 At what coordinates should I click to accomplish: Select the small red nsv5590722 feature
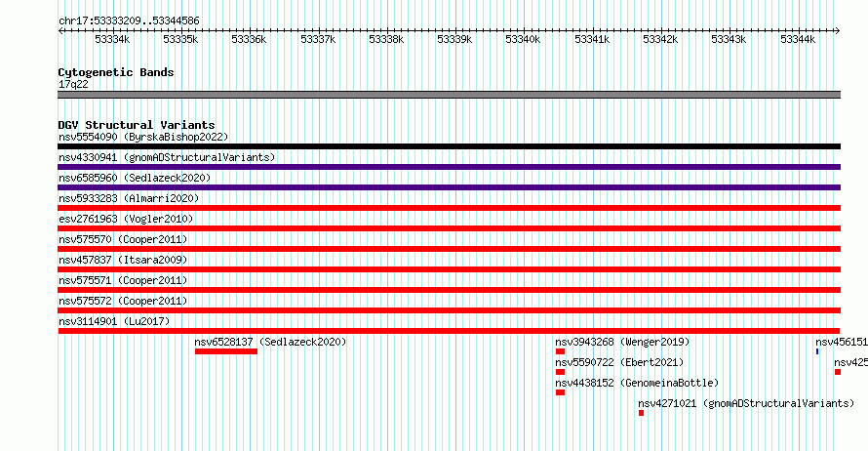click(x=560, y=372)
